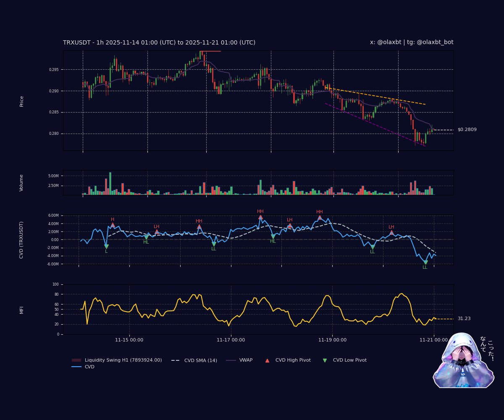Image resolution: width=504 pixels, height=420 pixels.
Task: Click the CVD SMA (14) dashed line icon
Action: [175, 360]
